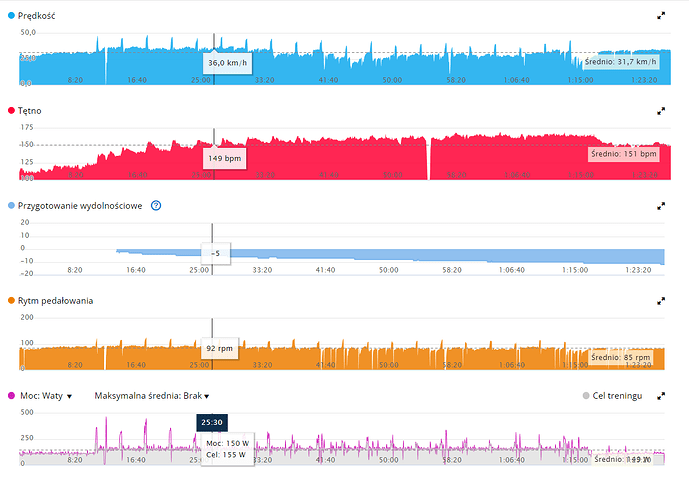Click 16:40 on the cadence chart axis
Screen dimensions: 689x484
(136, 365)
